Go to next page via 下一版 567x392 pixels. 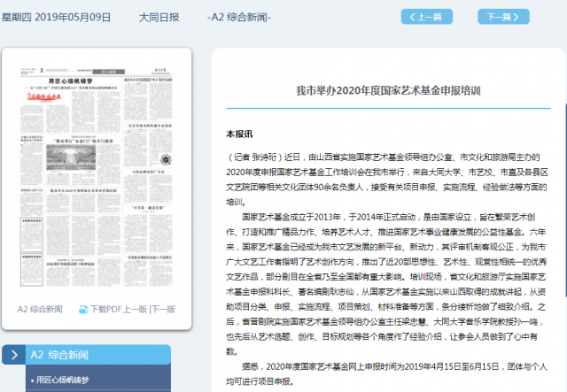163,310
